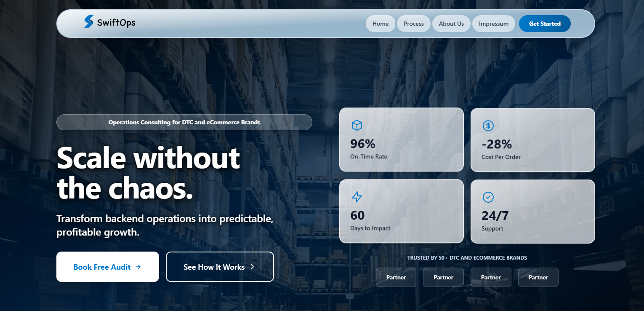
Task: Click the last Partner logo badge
Action: [x=538, y=277]
